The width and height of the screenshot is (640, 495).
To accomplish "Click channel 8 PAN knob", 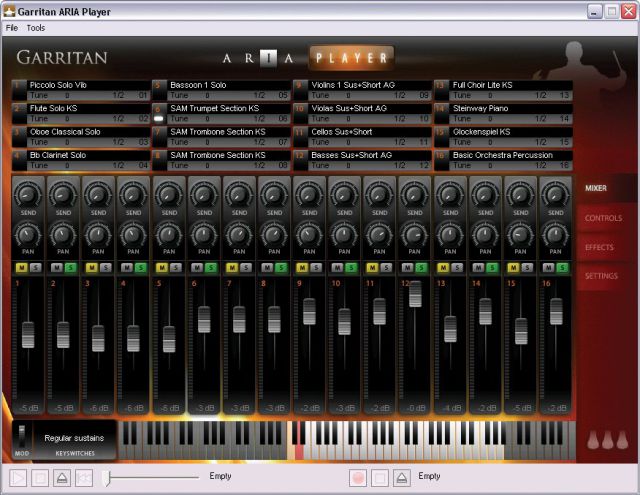I will 274,235.
